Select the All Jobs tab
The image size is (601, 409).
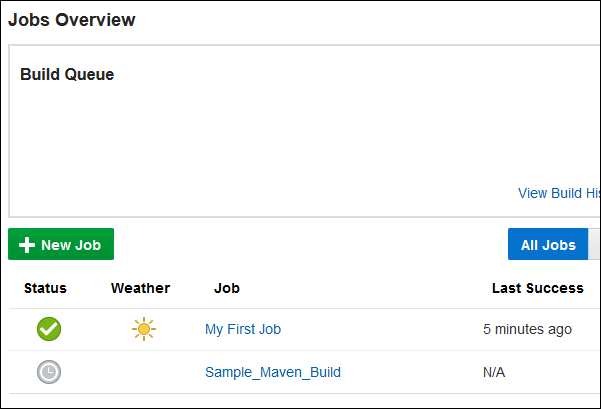[548, 245]
